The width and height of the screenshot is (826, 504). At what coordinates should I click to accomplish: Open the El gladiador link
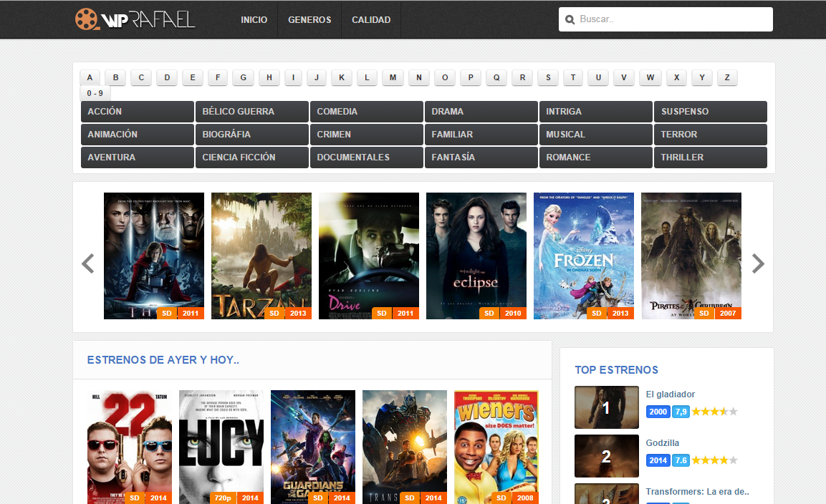[x=670, y=394]
